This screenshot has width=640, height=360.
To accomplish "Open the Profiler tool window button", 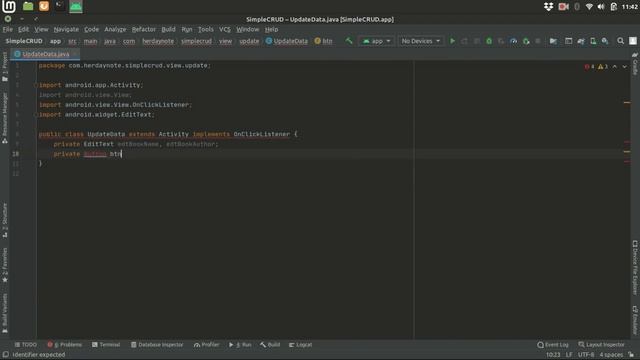I will pyautogui.click(x=207, y=345).
